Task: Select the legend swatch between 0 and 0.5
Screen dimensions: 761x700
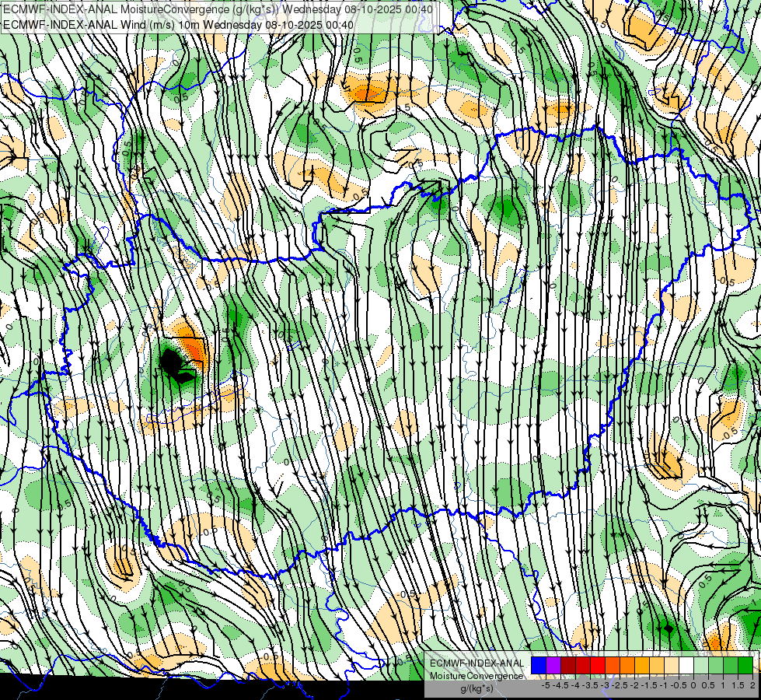Action: (701, 666)
